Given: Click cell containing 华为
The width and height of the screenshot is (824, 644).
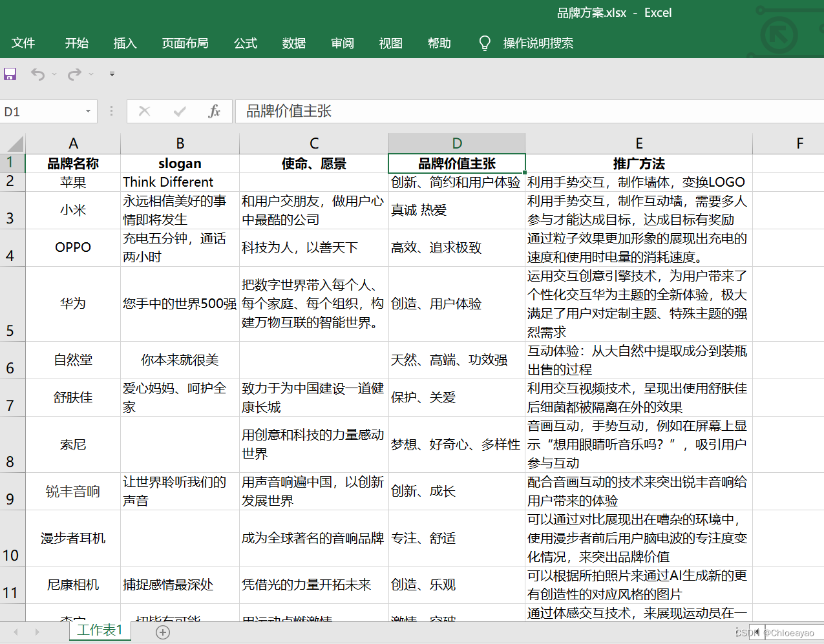Looking at the screenshot, I should click(x=73, y=304).
